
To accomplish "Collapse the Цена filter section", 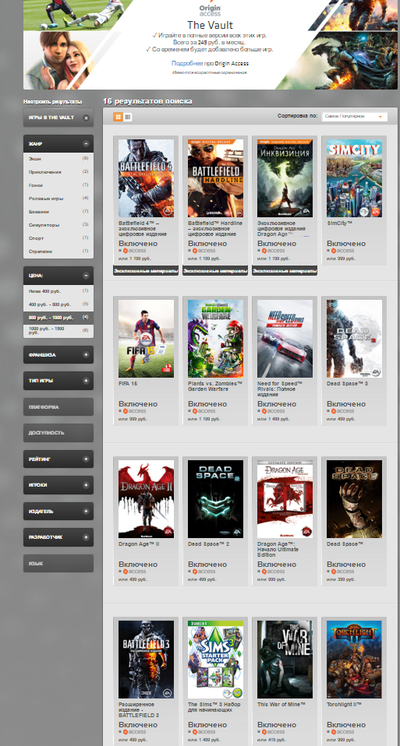I will point(86,275).
